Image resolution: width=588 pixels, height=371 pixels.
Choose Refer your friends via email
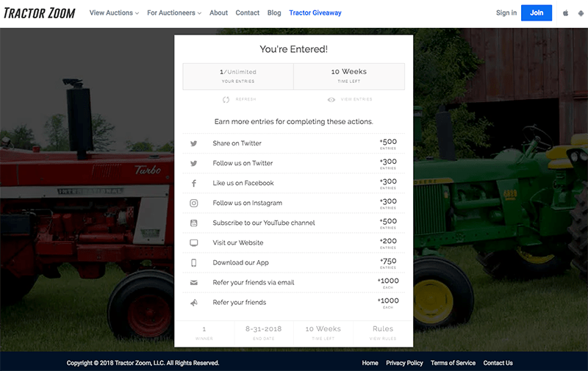click(x=293, y=283)
